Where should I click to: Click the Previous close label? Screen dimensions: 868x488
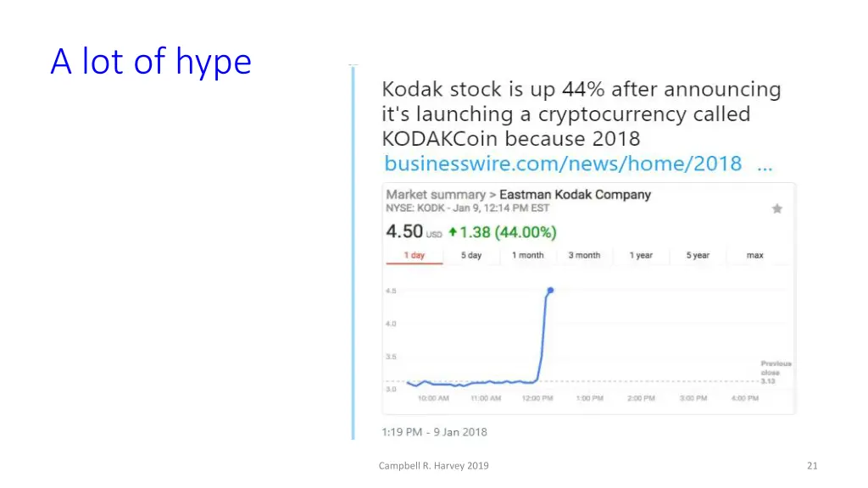coord(776,368)
